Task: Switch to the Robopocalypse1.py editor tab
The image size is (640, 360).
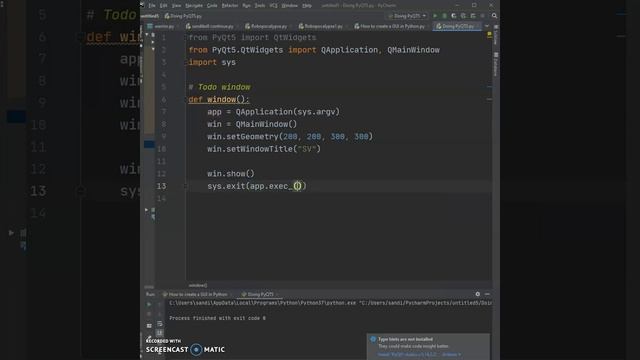Action: click(323, 26)
